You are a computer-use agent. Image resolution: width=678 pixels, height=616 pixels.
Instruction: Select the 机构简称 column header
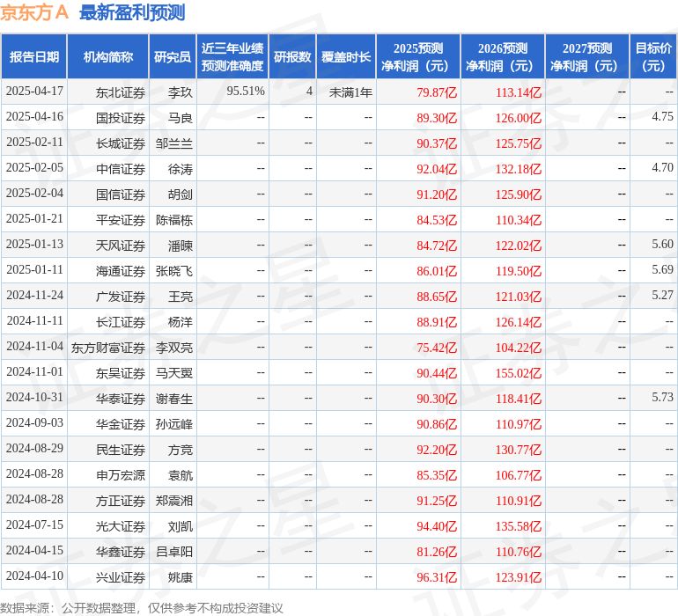tap(108, 56)
